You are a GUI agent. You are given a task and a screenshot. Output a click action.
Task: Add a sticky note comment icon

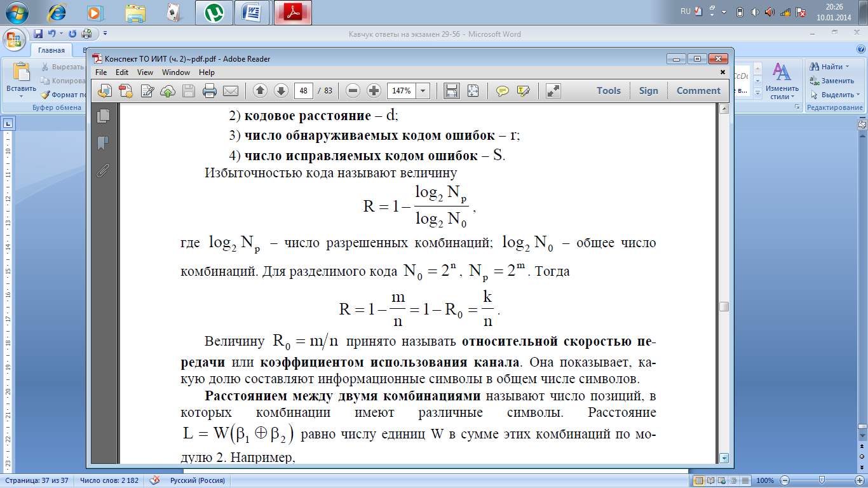(x=503, y=91)
